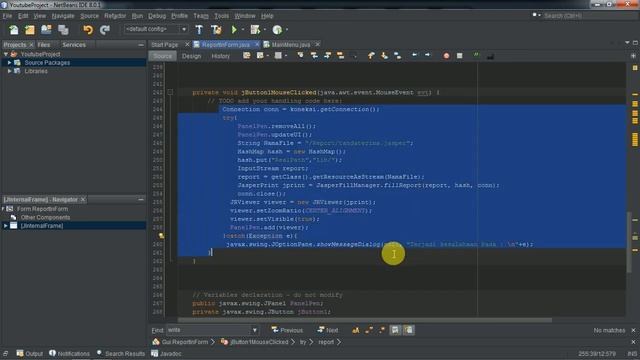This screenshot has width=640, height=360.
Task: Click the New File toolbar icon
Action: click(x=14, y=29)
